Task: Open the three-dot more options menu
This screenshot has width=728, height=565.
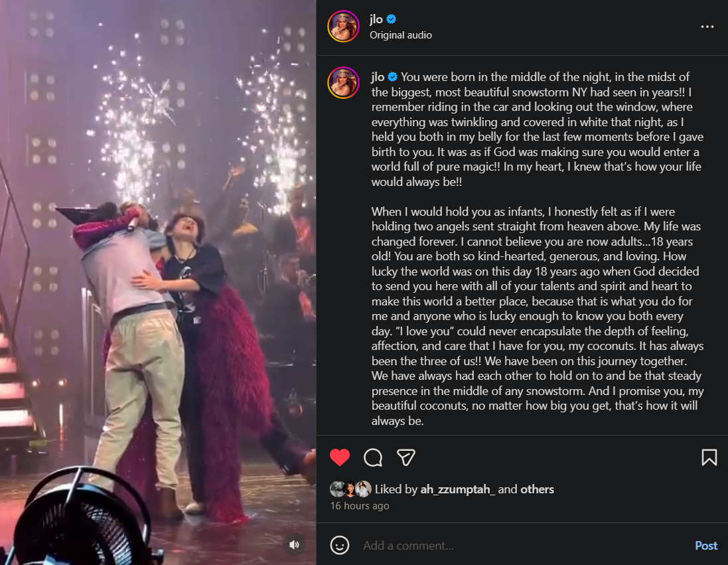Action: tap(707, 27)
